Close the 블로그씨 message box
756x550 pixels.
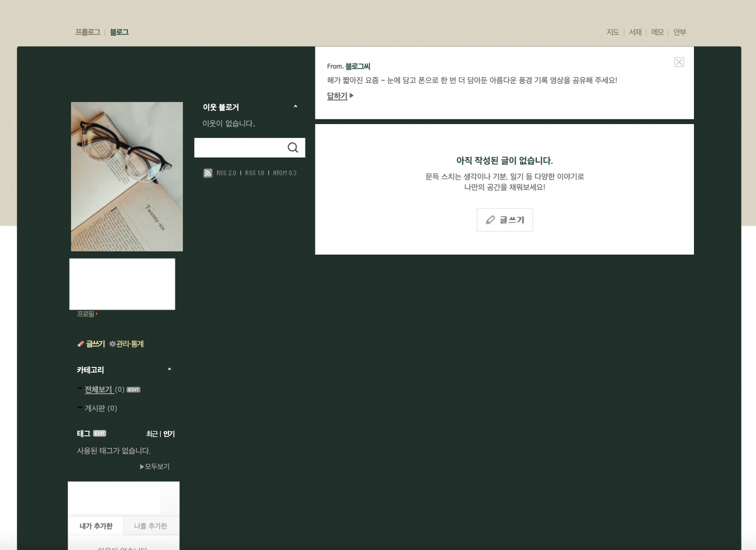pos(679,62)
